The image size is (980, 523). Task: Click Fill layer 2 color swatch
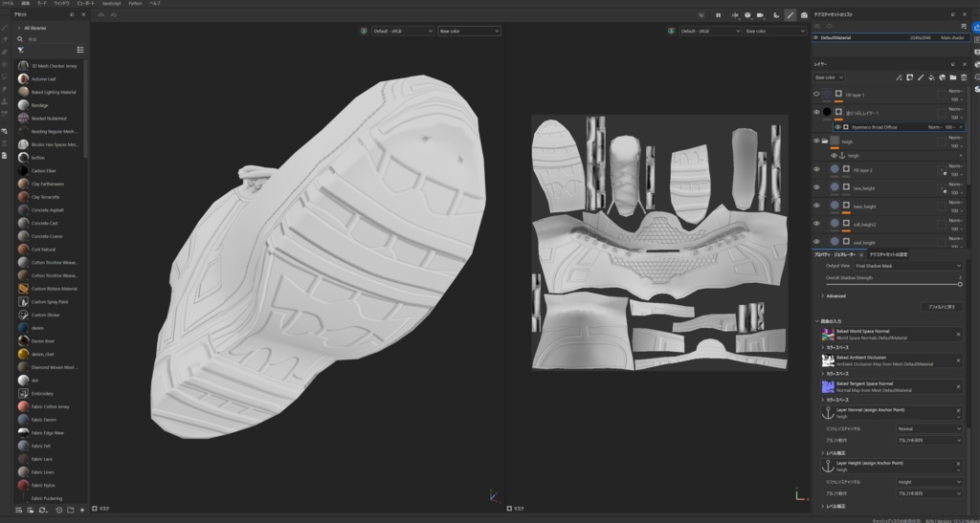835,169
